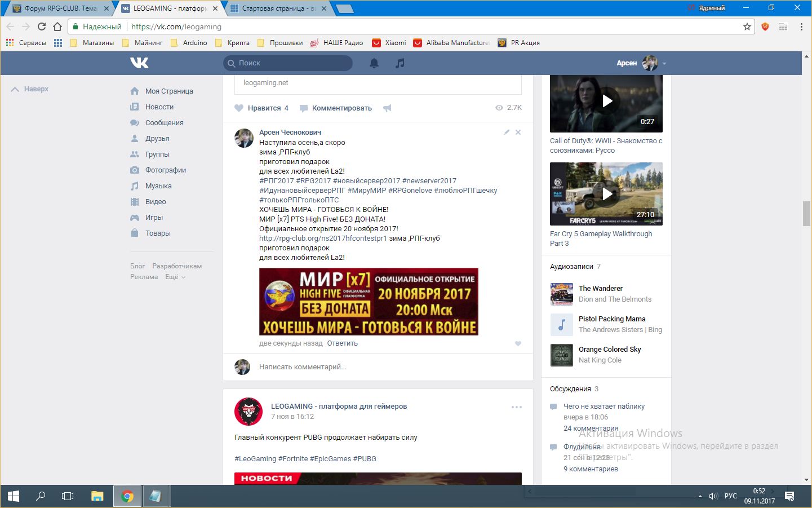Like the comment with the heart icon
Viewport: 812px width, 508px height.
point(518,343)
